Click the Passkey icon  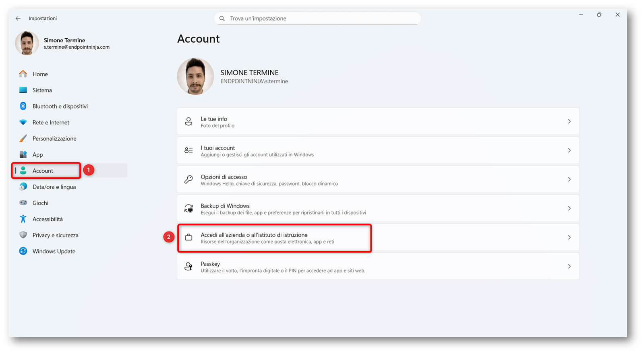pos(188,266)
